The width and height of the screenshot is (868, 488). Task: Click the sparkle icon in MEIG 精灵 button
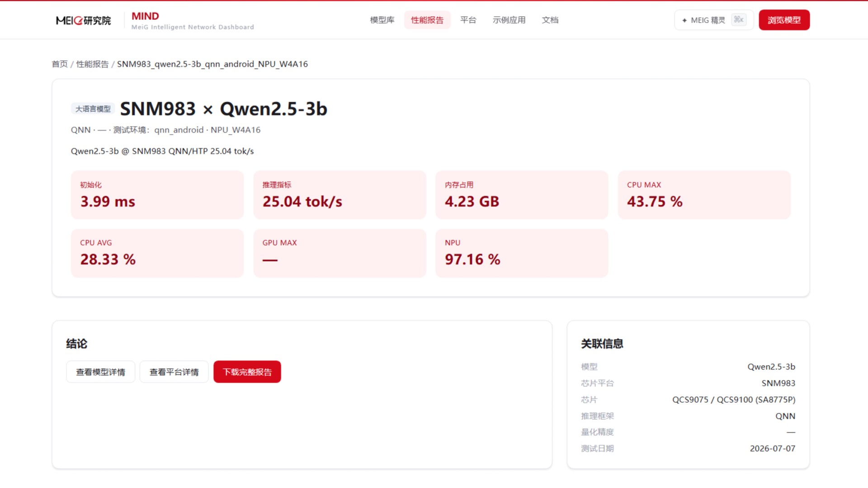click(684, 20)
